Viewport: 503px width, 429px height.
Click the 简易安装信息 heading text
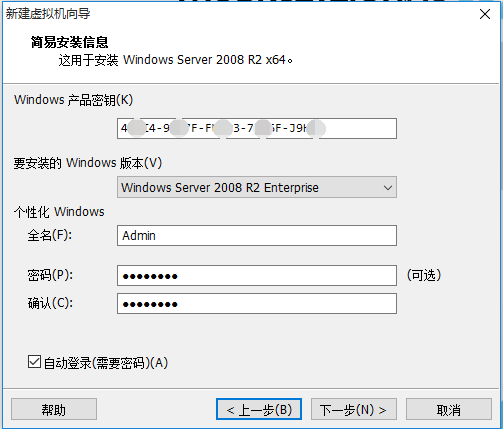pyautogui.click(x=69, y=42)
